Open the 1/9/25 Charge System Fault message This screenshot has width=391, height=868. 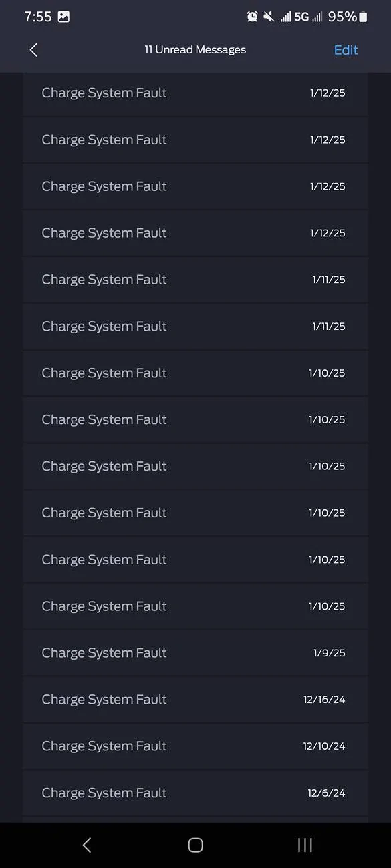[195, 653]
